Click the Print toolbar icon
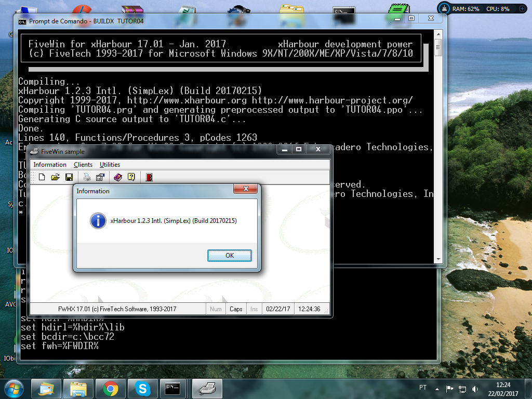 point(87,177)
